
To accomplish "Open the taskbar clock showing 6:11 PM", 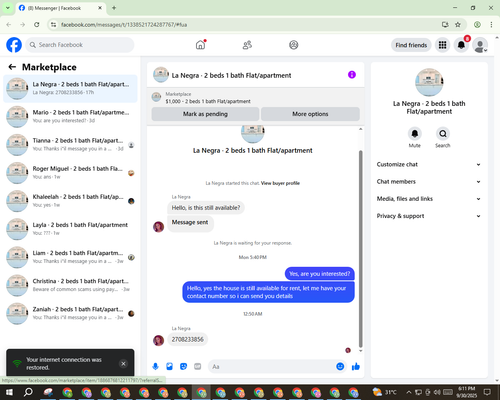I will 467,392.
